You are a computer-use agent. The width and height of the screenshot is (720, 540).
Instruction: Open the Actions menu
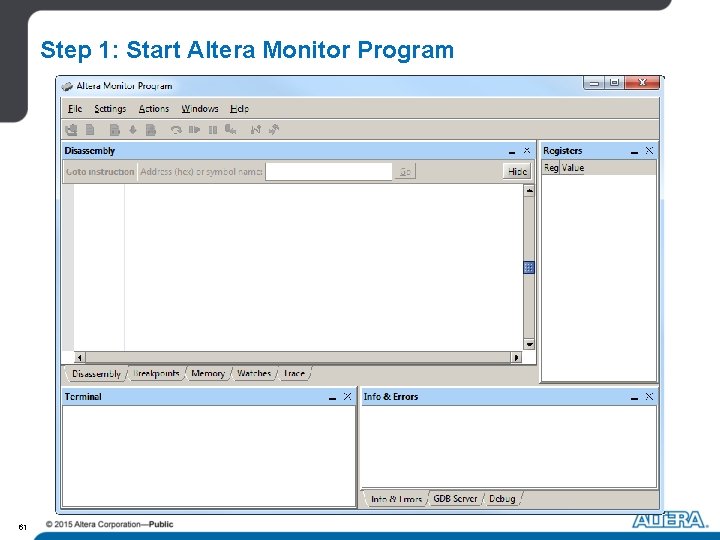[154, 109]
